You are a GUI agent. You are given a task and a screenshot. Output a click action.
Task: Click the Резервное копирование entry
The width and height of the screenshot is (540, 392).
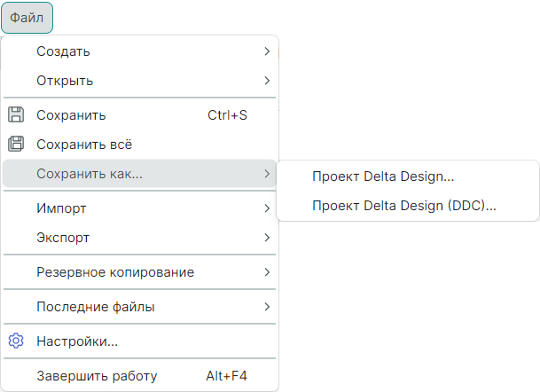pyautogui.click(x=114, y=272)
